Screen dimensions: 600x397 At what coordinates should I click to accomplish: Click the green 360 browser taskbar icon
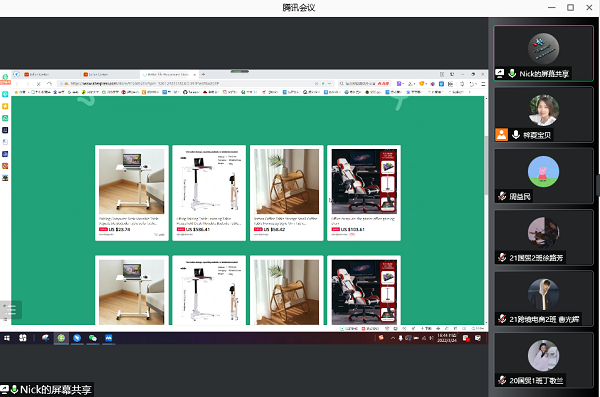pos(61,338)
